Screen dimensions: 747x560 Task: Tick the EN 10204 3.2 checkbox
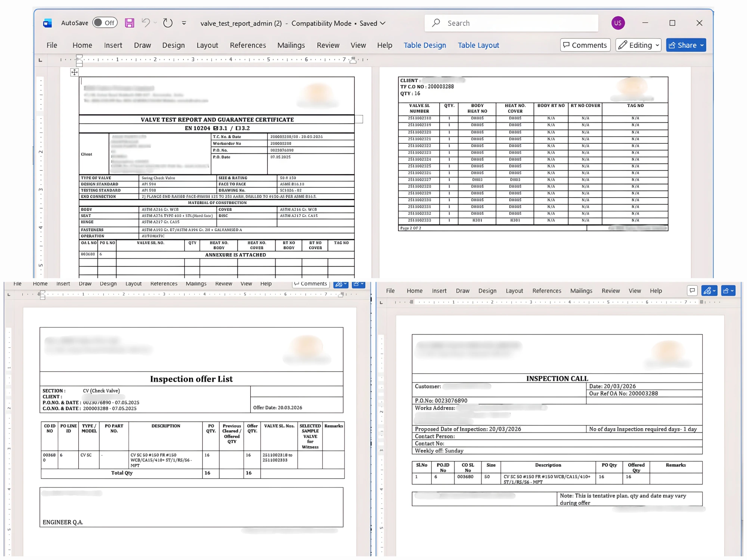[x=238, y=128]
